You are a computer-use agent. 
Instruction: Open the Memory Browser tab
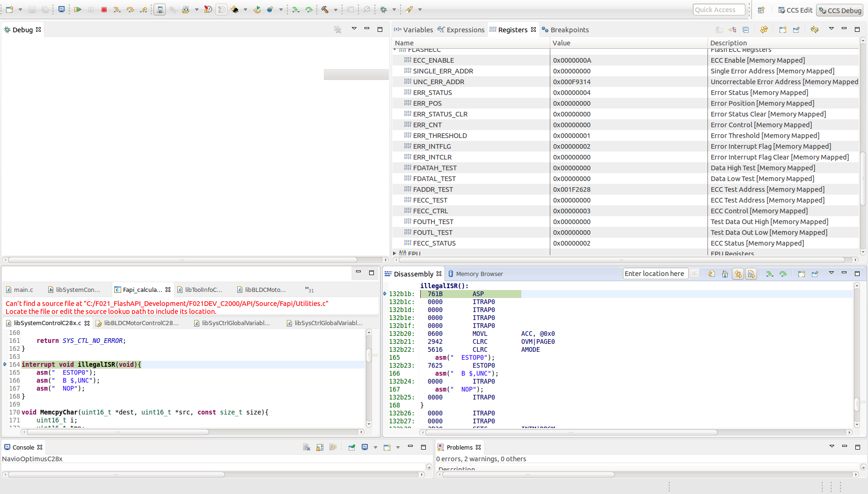[475, 274]
